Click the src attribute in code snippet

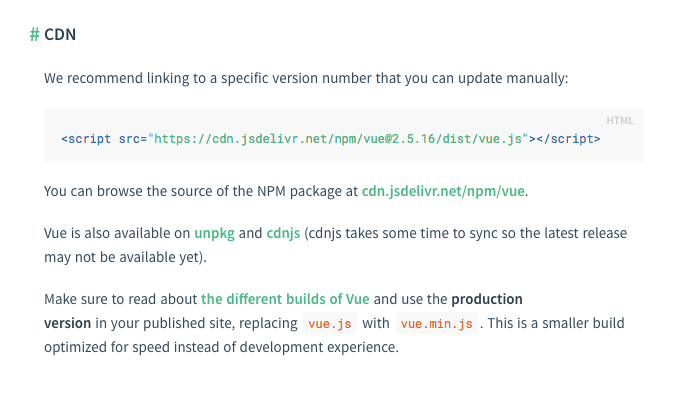130,140
